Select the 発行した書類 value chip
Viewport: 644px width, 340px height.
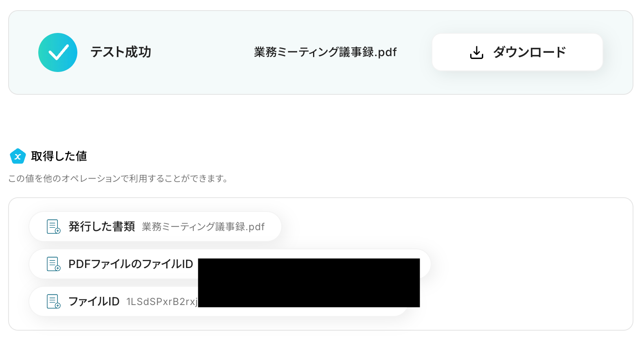coord(155,227)
